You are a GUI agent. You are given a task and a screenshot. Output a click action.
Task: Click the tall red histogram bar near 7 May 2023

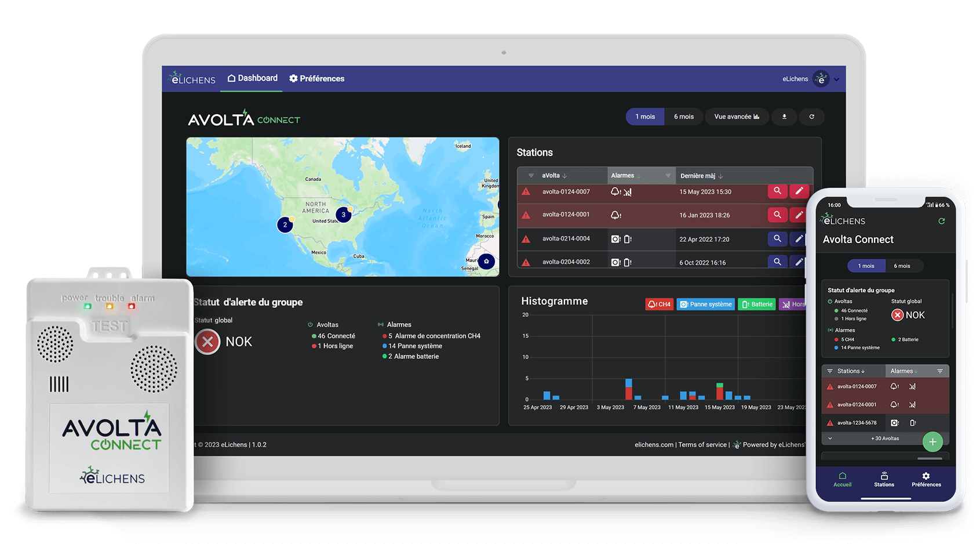[629, 393]
